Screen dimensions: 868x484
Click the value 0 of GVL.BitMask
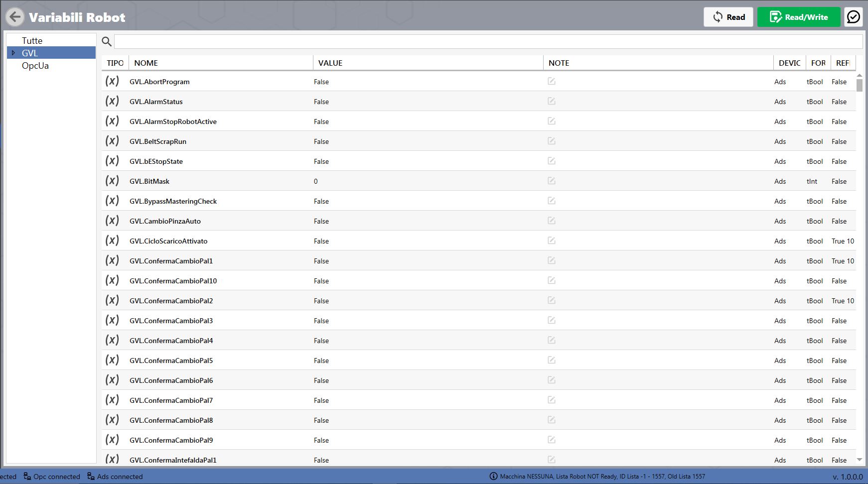(315, 181)
